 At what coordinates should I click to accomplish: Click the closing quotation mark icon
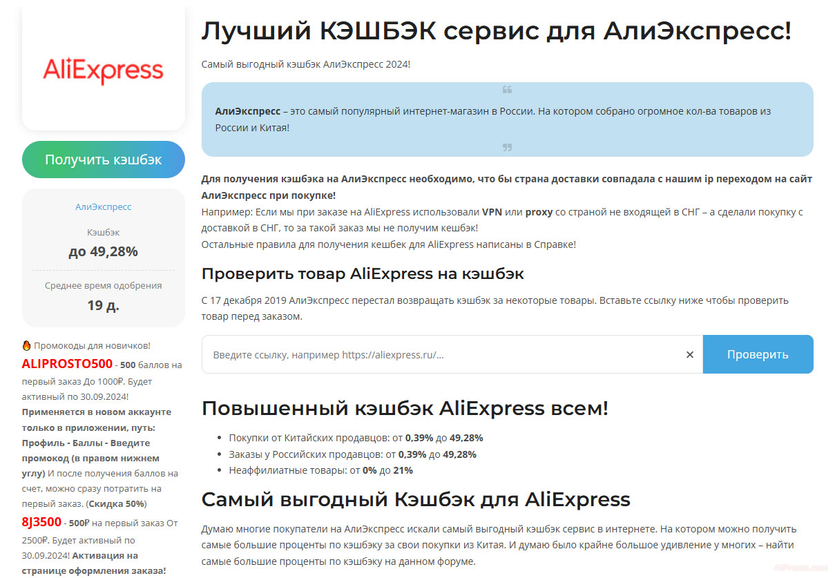coord(507,147)
